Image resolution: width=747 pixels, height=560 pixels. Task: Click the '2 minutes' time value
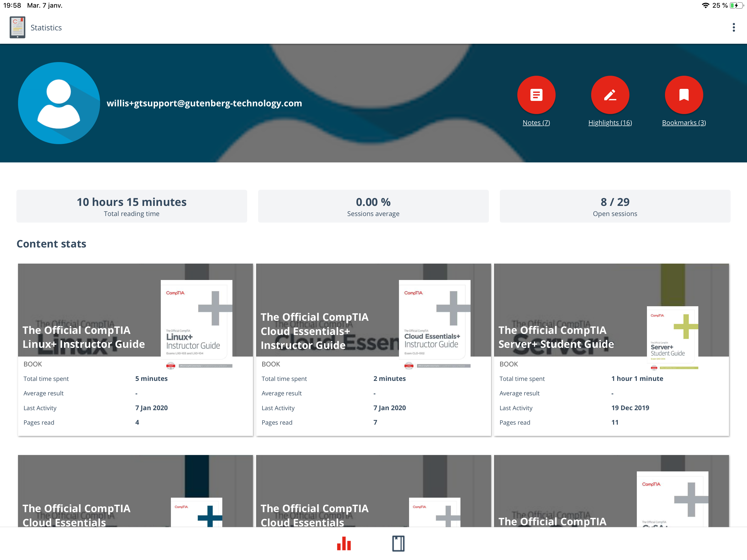389,379
